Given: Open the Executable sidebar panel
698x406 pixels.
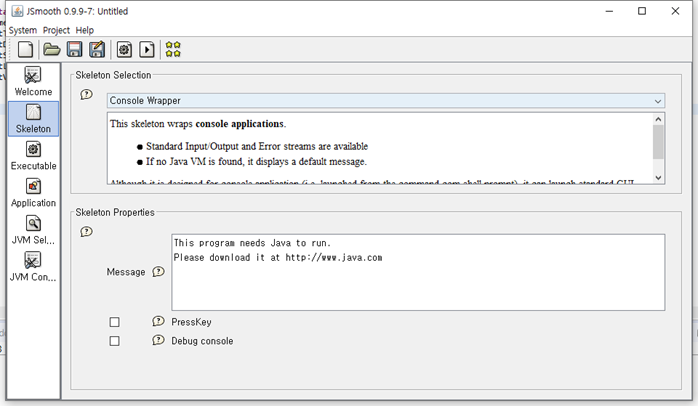Looking at the screenshot, I should 33,156.
